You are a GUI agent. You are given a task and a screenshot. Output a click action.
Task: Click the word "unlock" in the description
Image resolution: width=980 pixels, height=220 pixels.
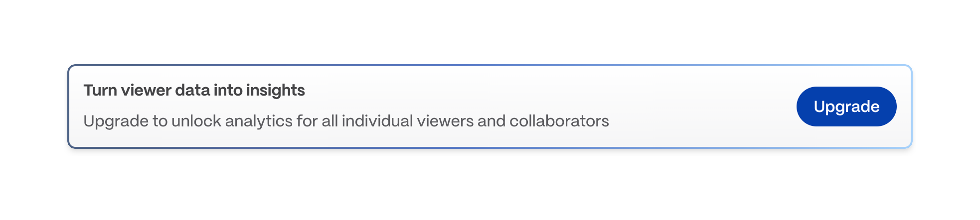coord(196,121)
